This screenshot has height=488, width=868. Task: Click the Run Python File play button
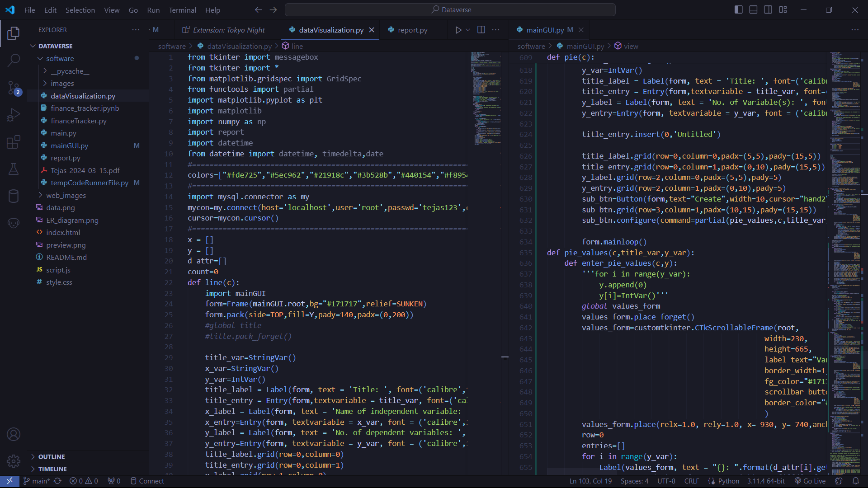[x=458, y=30]
